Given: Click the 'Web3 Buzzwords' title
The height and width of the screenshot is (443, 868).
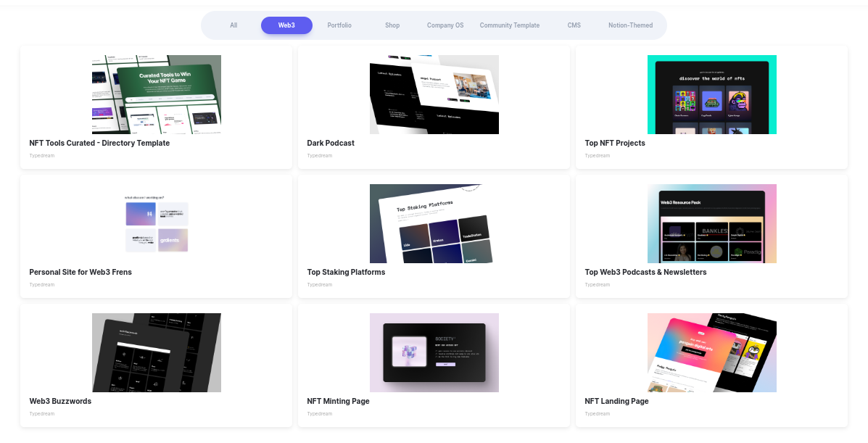Looking at the screenshot, I should click(x=60, y=401).
